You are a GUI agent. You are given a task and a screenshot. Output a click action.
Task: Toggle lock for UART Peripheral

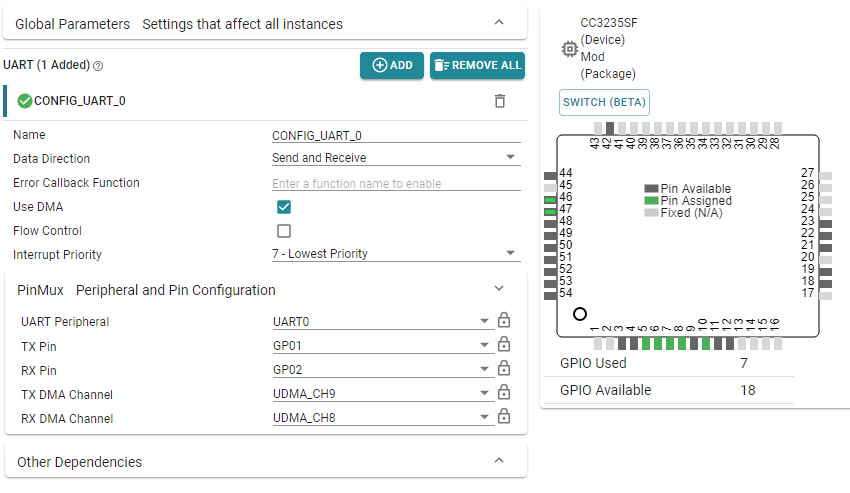click(504, 321)
